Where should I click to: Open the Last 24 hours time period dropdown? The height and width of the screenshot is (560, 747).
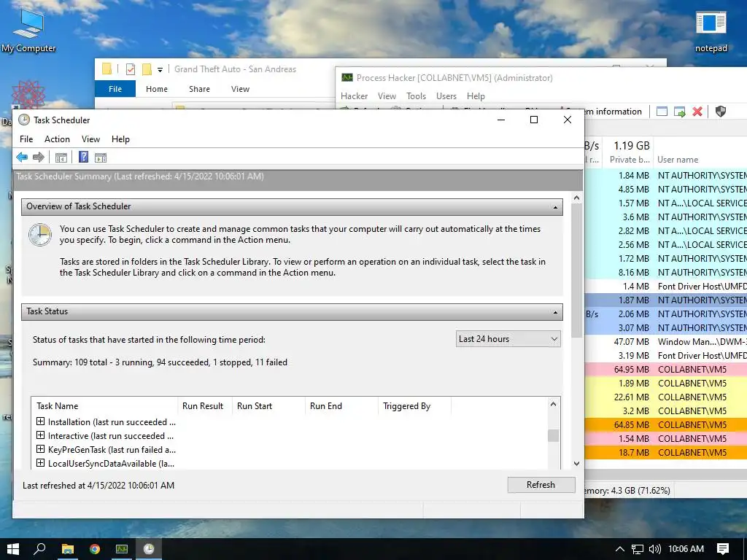click(508, 339)
